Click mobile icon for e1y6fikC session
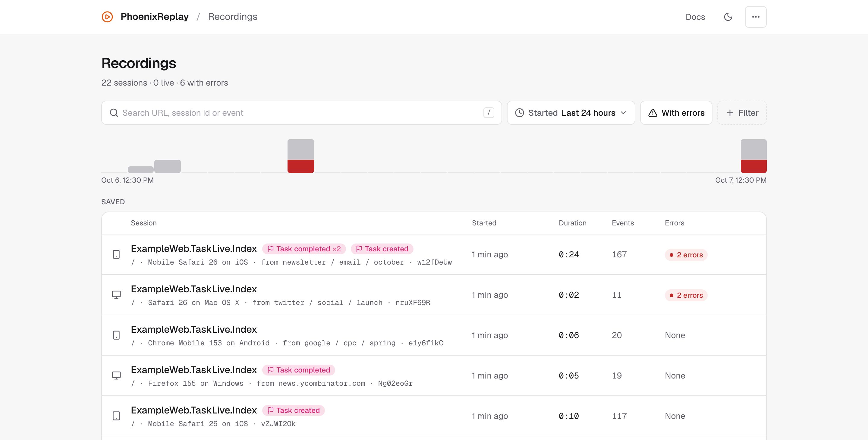The image size is (868, 440). click(x=116, y=335)
